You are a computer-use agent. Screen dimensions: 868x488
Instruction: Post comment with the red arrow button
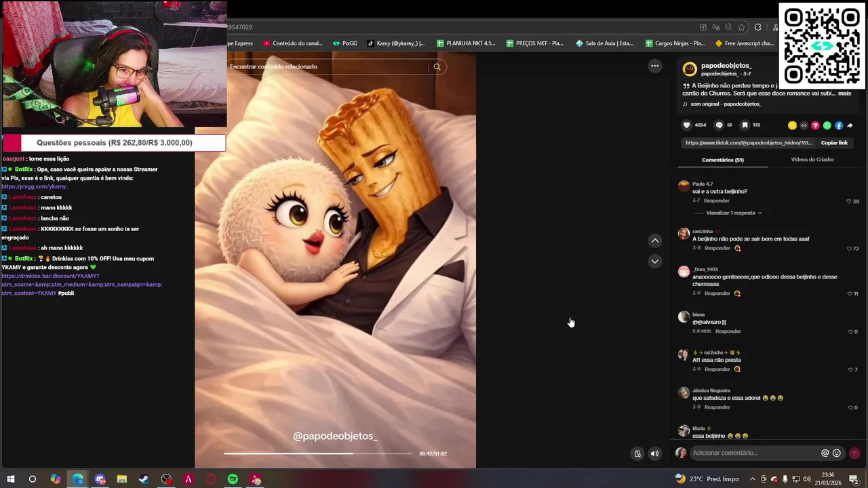(854, 453)
